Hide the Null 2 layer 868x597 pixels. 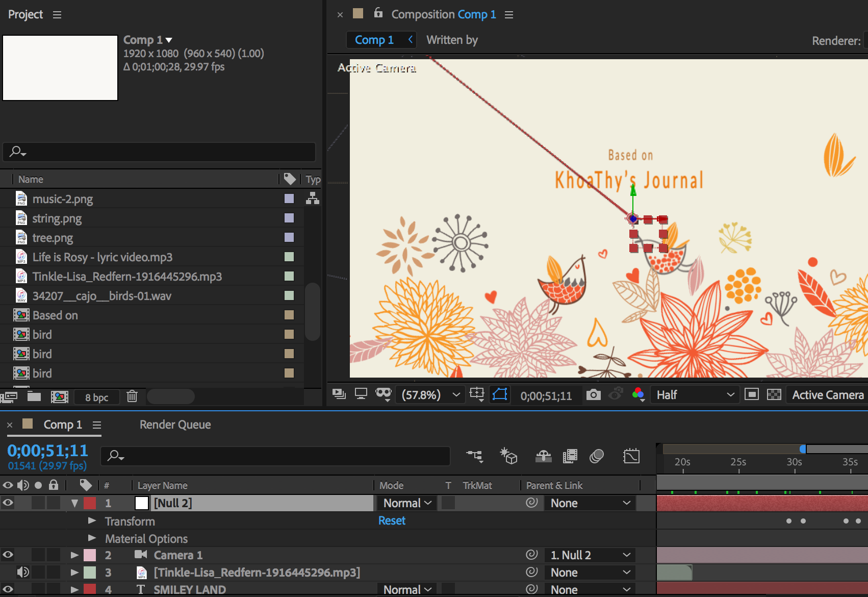click(x=8, y=503)
